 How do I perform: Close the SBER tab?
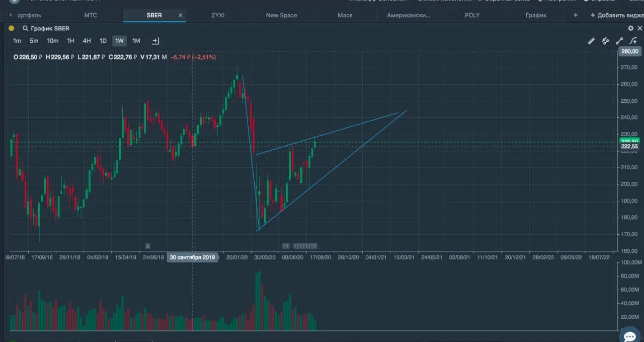coord(181,15)
